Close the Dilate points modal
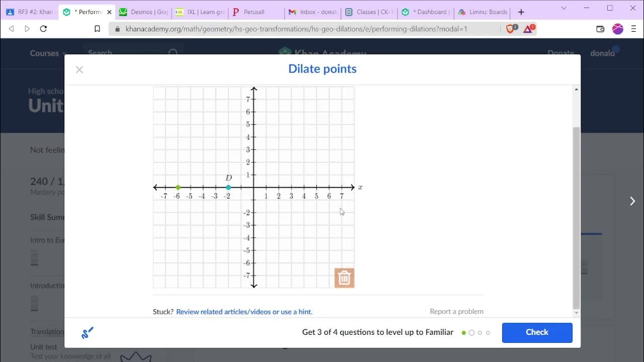This screenshot has width=644, height=362. tap(79, 70)
